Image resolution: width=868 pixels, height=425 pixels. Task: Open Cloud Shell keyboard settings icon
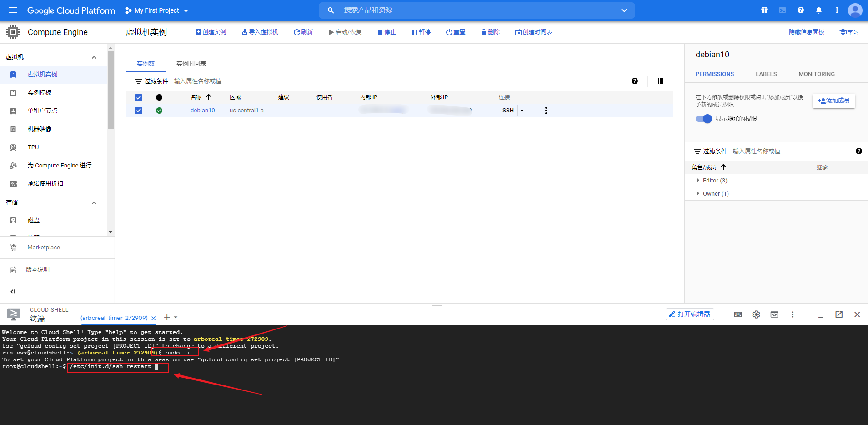point(738,314)
